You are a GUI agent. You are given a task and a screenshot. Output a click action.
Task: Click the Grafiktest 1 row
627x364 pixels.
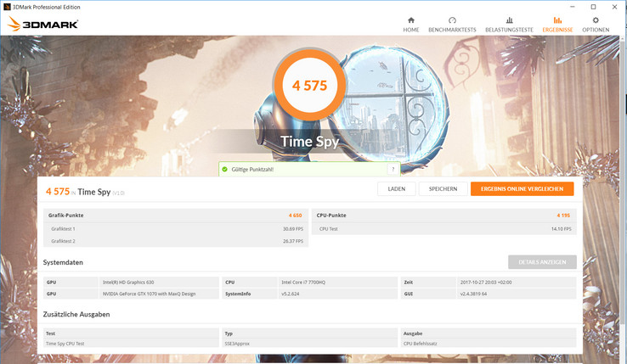[176, 229]
